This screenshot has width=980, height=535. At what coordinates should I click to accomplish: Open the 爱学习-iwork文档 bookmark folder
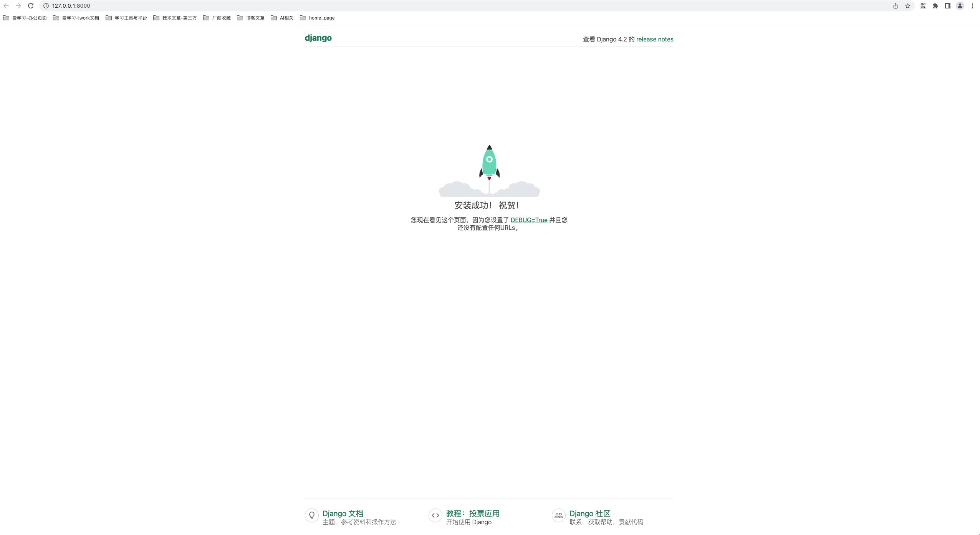[76, 18]
